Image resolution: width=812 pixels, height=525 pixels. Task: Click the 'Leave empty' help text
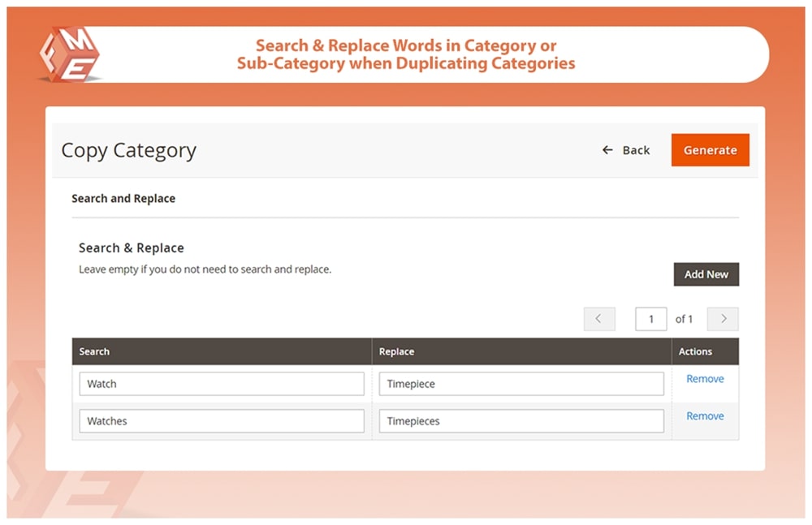pos(205,269)
